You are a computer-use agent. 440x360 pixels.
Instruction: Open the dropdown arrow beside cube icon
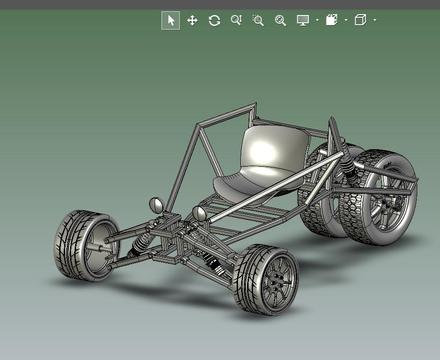tap(375, 20)
